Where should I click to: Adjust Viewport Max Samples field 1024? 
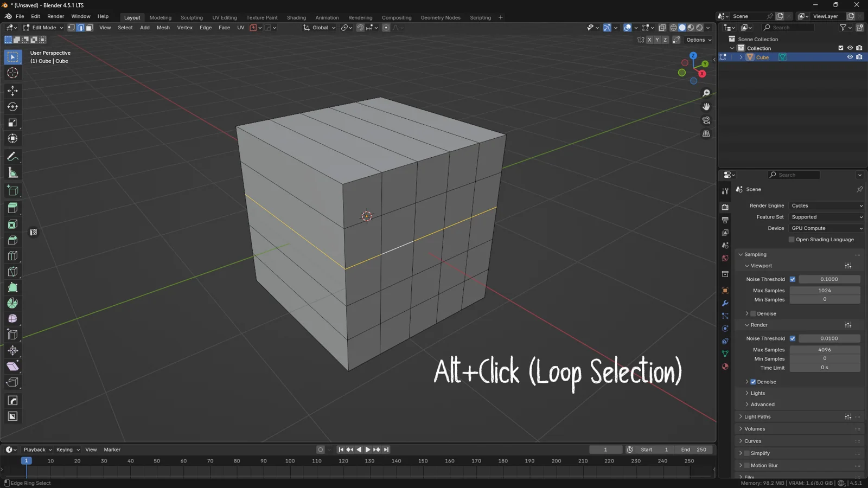click(x=825, y=291)
